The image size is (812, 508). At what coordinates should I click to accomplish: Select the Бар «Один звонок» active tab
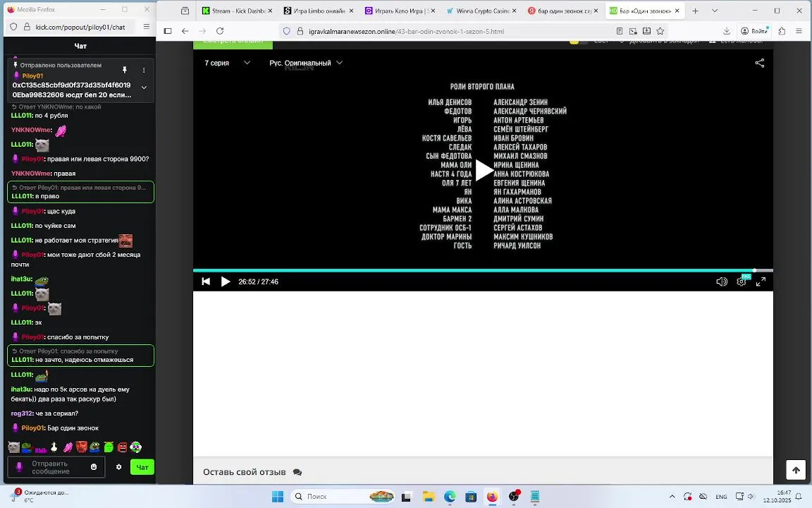644,11
